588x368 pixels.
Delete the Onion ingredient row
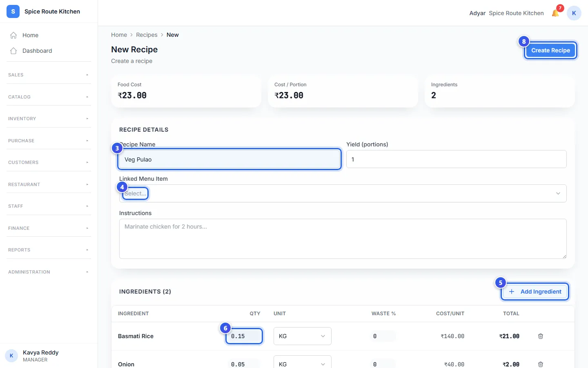pos(541,364)
